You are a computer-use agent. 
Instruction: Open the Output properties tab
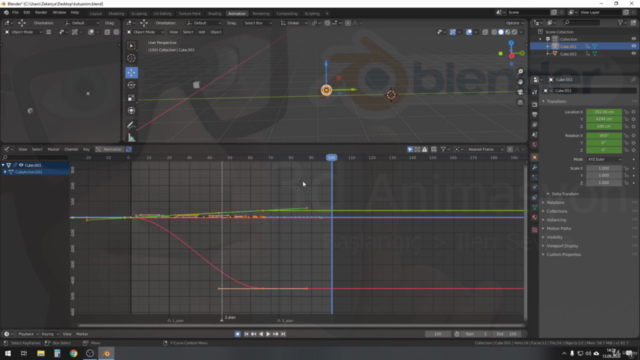535,115
